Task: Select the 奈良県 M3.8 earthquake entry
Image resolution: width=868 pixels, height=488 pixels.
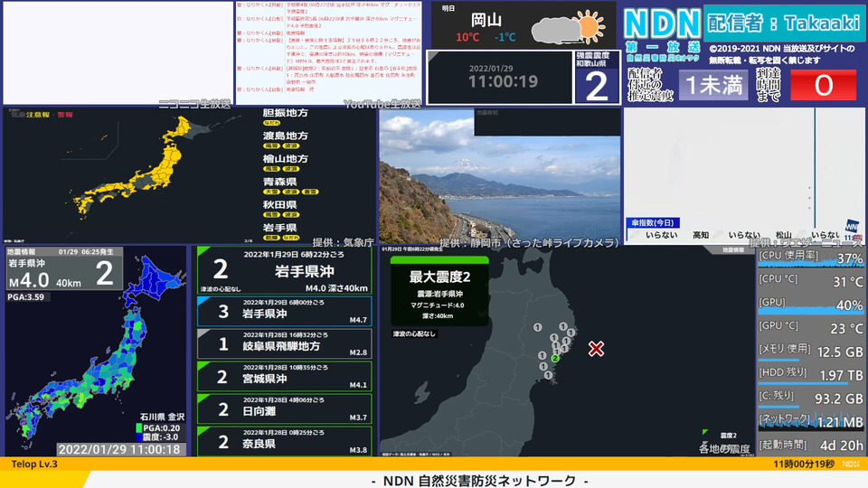Action: [x=285, y=441]
